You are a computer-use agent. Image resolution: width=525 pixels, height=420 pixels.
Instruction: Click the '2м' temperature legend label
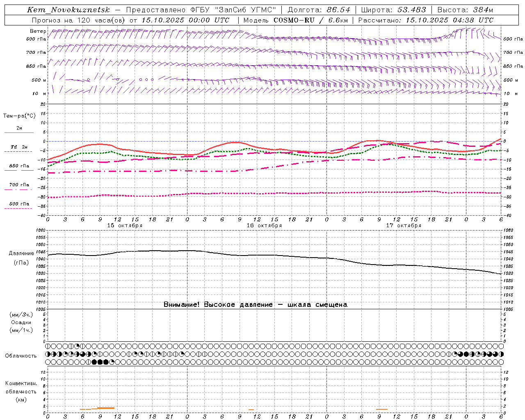pos(19,128)
